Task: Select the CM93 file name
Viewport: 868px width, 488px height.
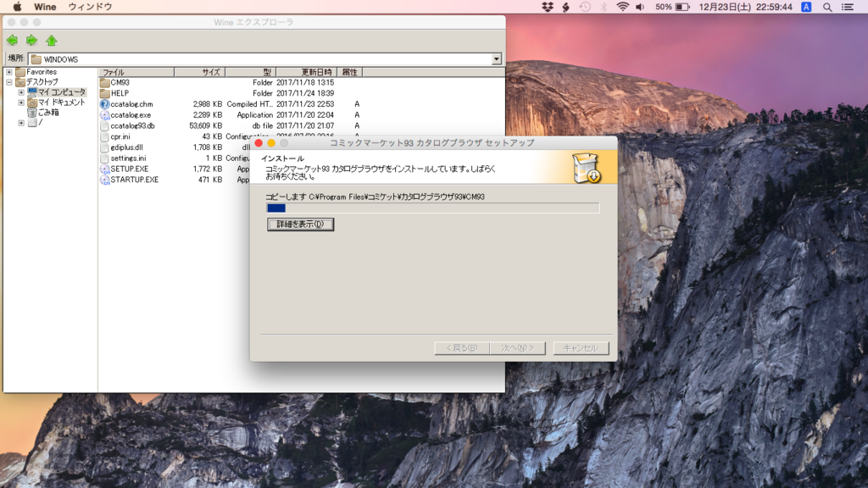Action: pos(120,82)
